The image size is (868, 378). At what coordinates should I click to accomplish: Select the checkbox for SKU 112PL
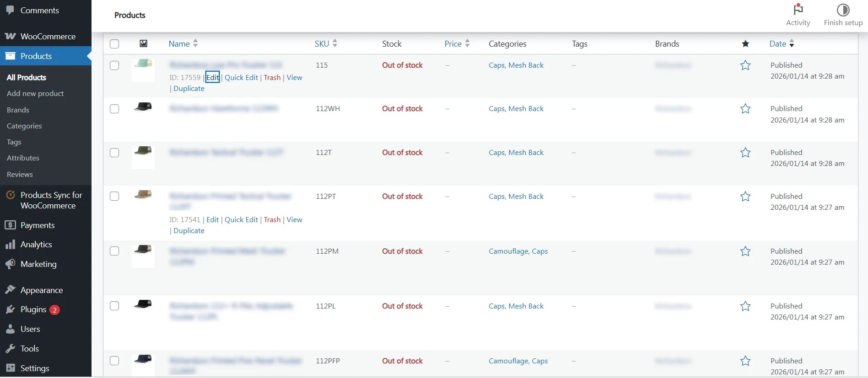pos(114,306)
